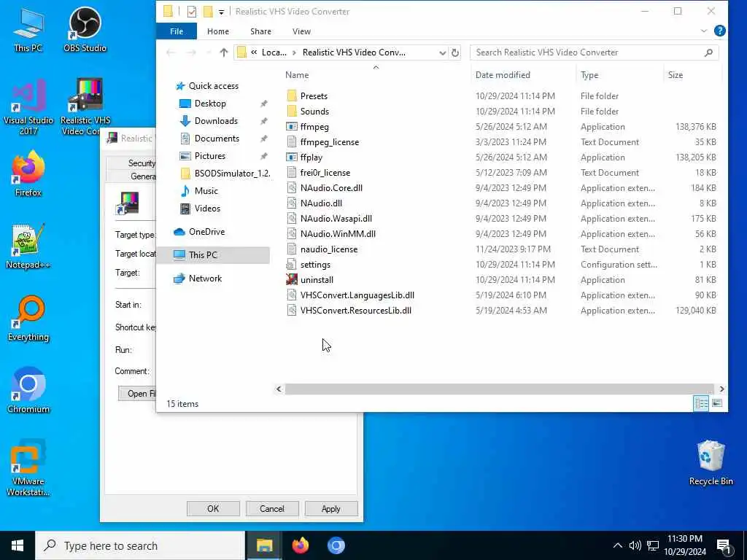Image resolution: width=747 pixels, height=560 pixels.
Task: Select the VHSConvert.ResourcesLib.dll file
Action: (355, 310)
